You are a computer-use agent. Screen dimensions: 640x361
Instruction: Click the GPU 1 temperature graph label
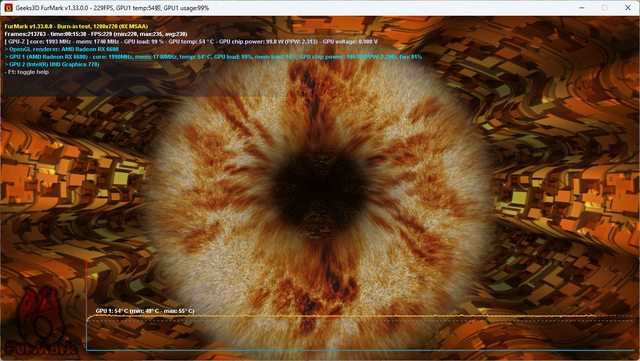[x=145, y=311]
